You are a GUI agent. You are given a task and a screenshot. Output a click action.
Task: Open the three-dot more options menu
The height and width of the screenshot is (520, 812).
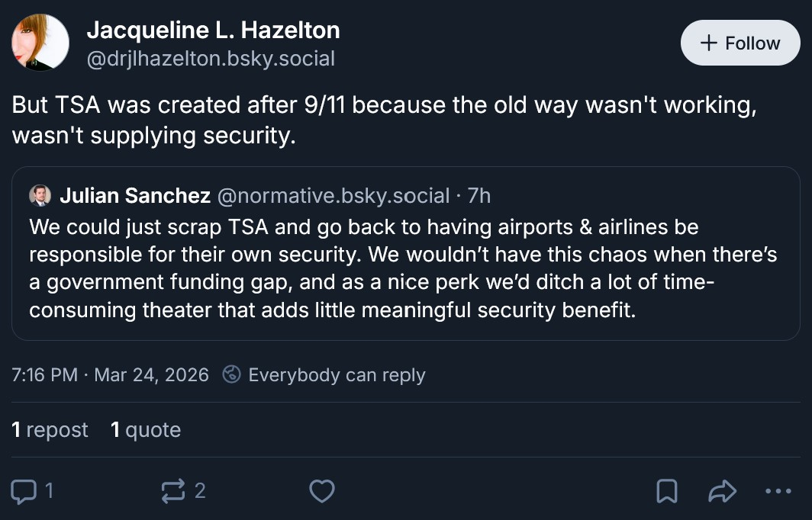click(x=778, y=492)
